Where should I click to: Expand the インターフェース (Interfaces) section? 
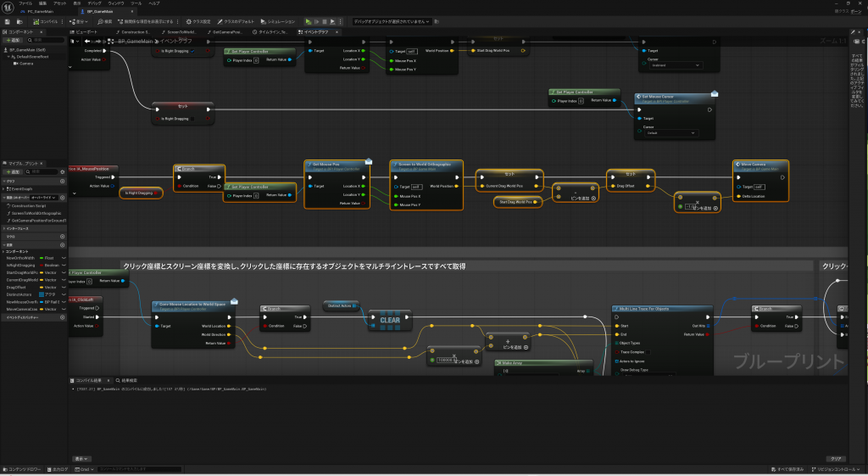pyautogui.click(x=4, y=228)
